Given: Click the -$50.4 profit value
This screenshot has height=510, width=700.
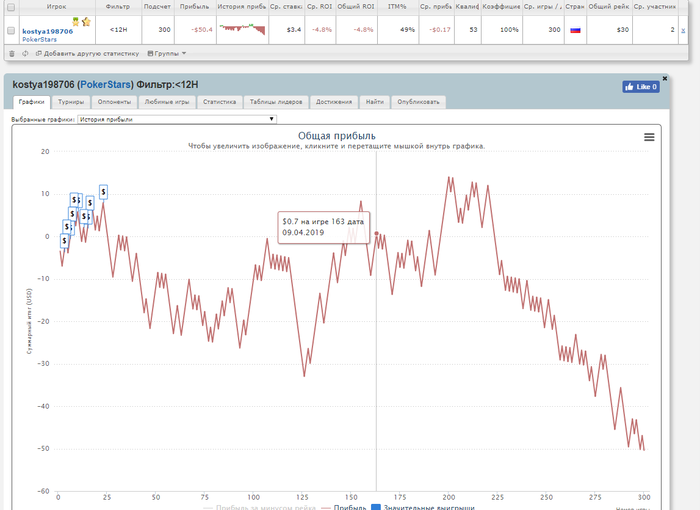Looking at the screenshot, I should 202,30.
